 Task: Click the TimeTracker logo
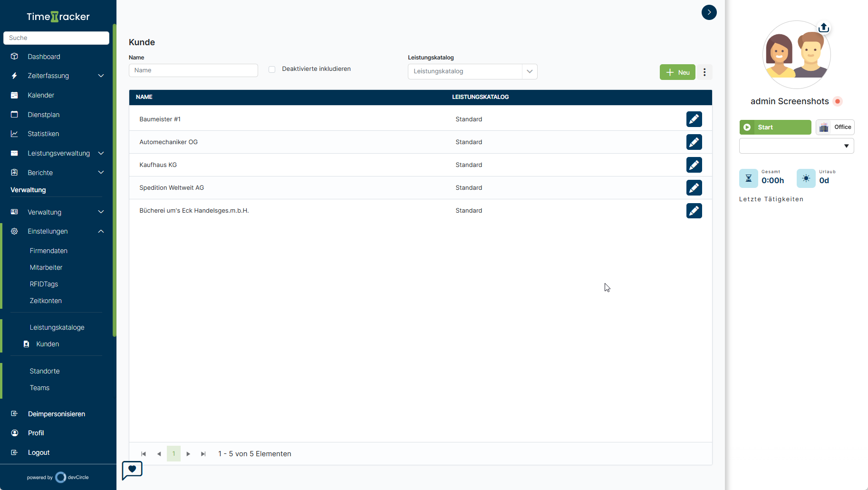[58, 17]
